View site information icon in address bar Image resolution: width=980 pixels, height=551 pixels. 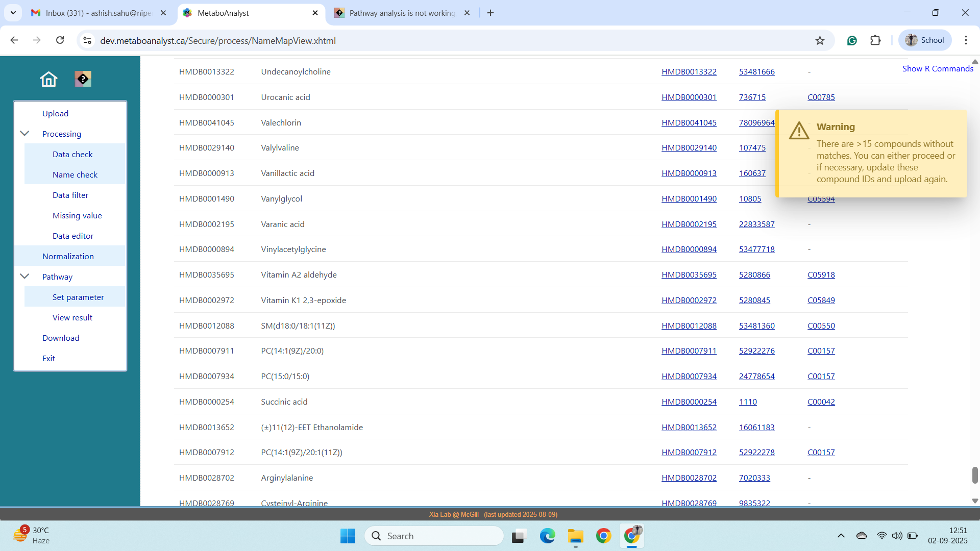pyautogui.click(x=88, y=40)
